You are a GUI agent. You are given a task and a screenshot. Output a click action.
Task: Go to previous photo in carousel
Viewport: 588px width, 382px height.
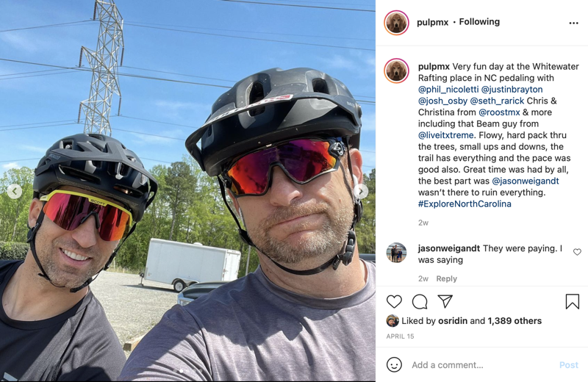pyautogui.click(x=15, y=192)
